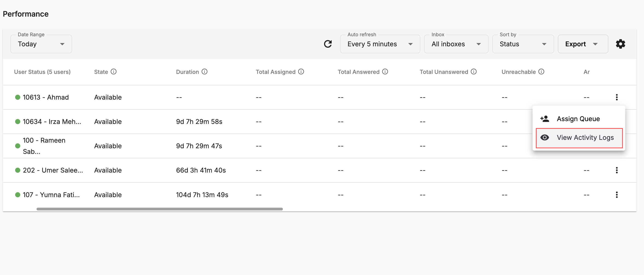
Task: Click the Total Answered column header
Action: click(x=359, y=72)
